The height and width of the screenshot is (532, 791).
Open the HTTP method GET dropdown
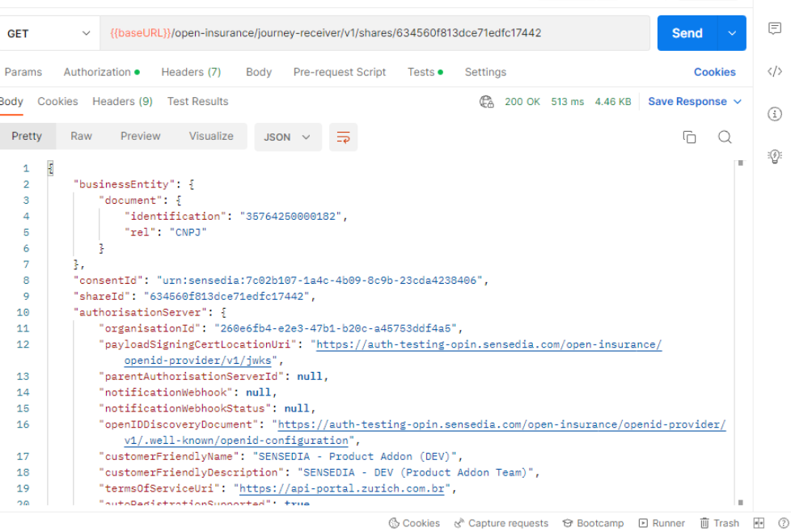click(x=49, y=33)
